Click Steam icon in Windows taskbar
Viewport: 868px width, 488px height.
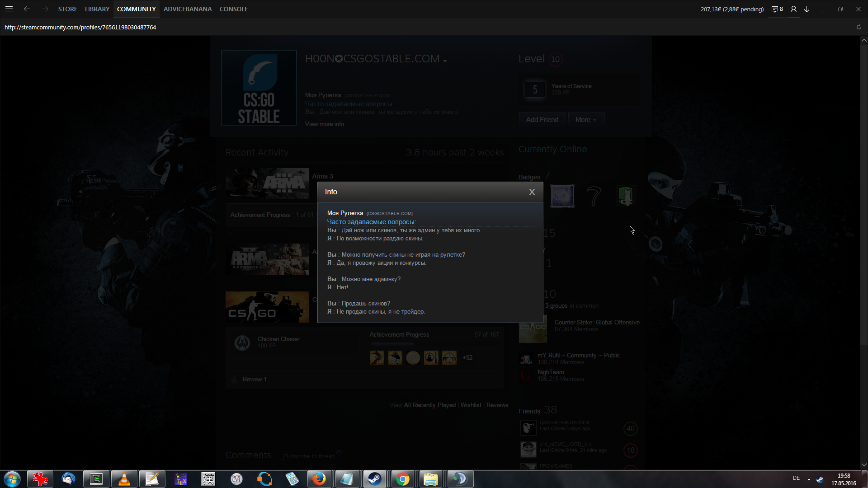tap(374, 479)
